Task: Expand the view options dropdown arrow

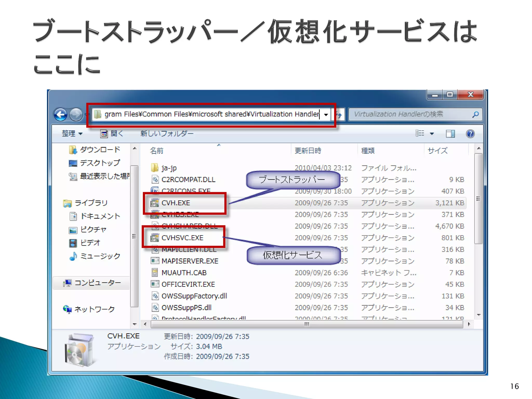Action: [x=432, y=134]
